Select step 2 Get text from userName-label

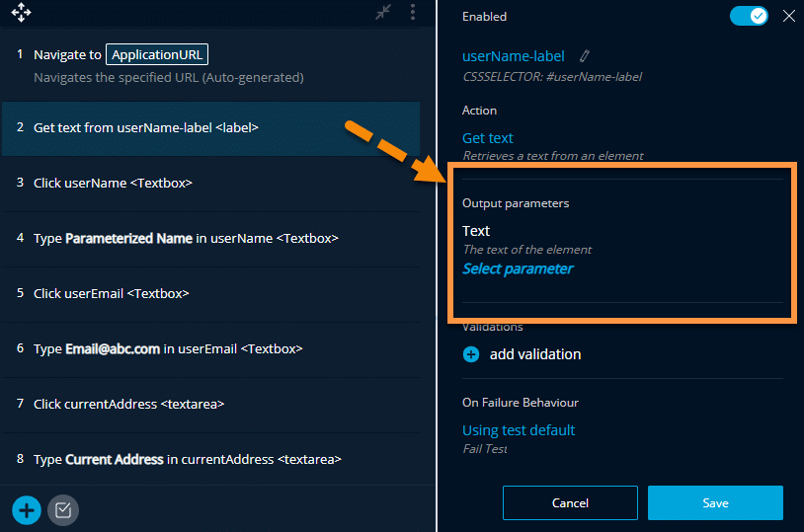pyautogui.click(x=210, y=128)
